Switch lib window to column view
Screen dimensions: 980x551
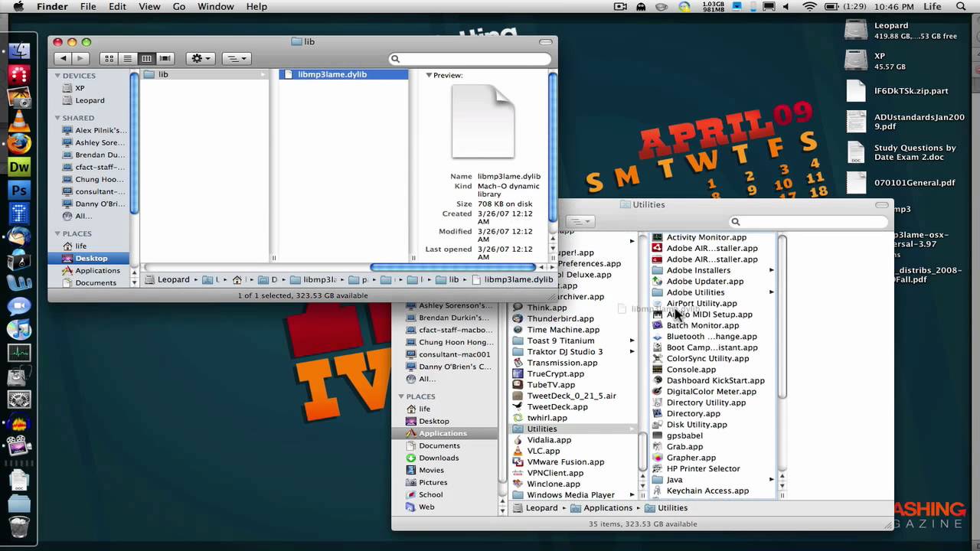[x=146, y=58]
